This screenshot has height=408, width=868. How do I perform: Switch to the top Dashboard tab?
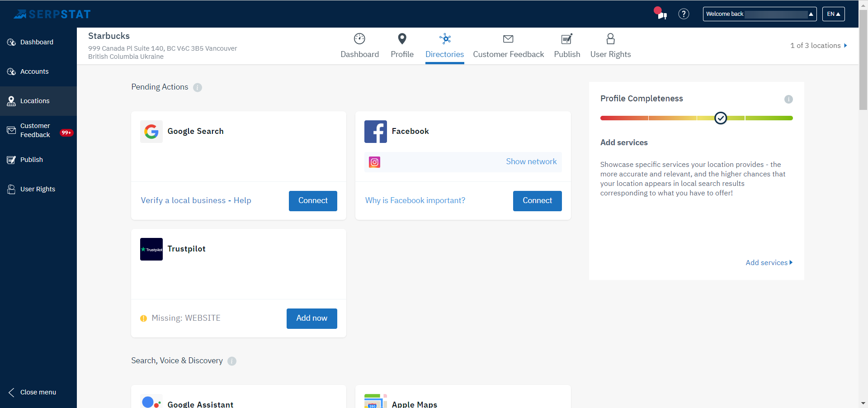(x=359, y=54)
